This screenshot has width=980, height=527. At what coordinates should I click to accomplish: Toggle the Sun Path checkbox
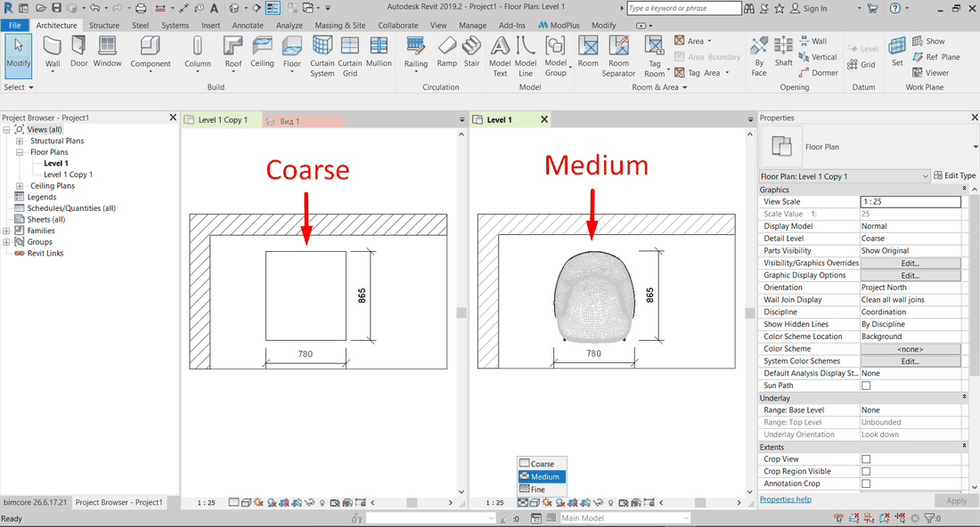pos(866,385)
